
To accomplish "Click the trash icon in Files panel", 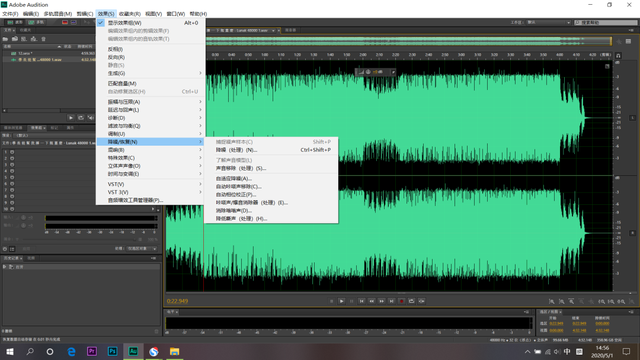I will 43,39.
